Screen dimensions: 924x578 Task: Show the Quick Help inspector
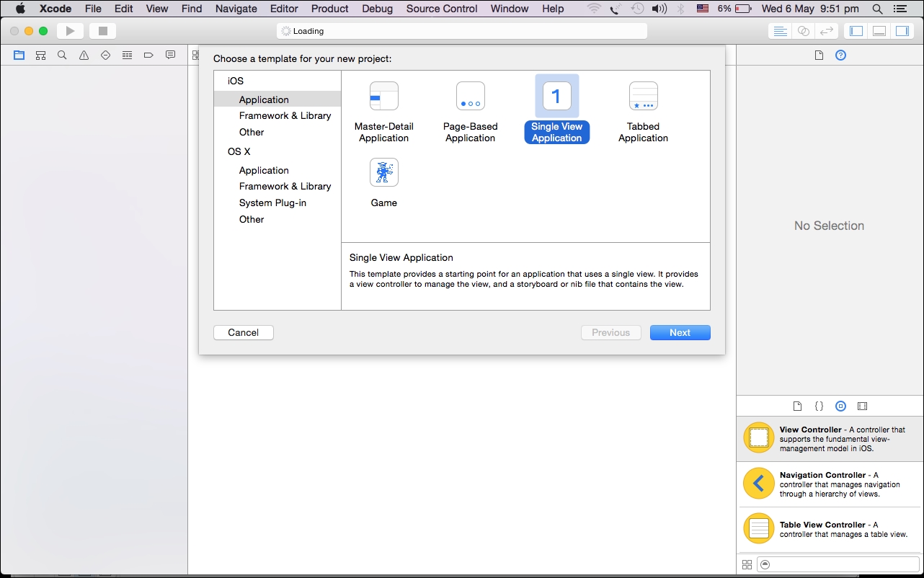point(840,55)
